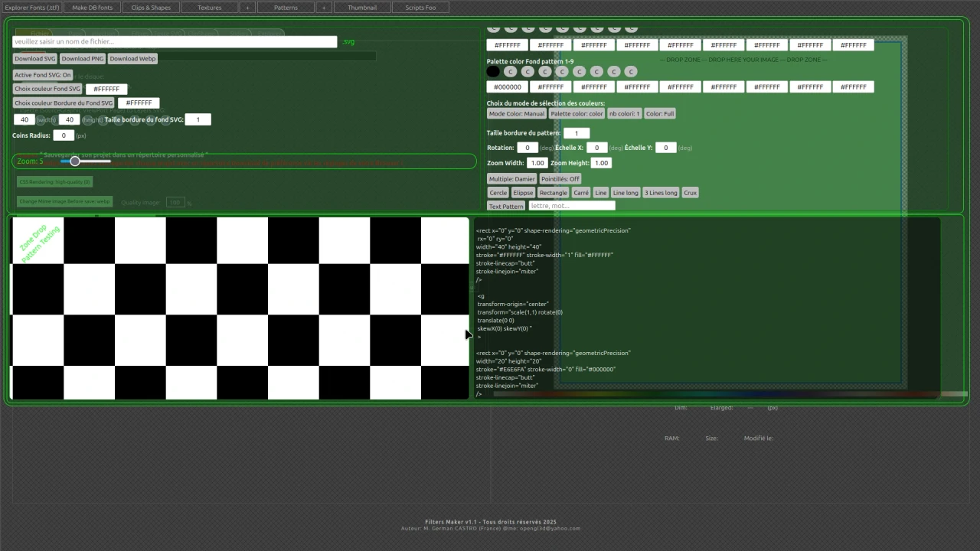Switch to the Textures tab
Viewport: 980px width, 551px height.
point(209,7)
